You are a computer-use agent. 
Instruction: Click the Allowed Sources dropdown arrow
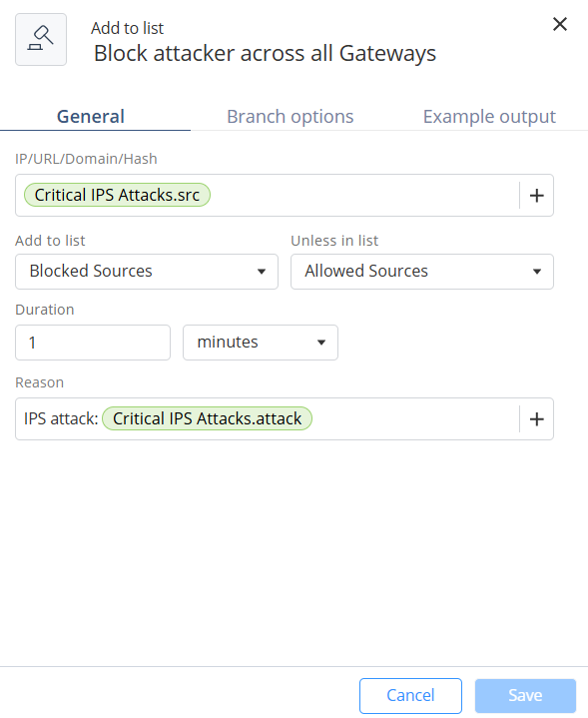537,272
